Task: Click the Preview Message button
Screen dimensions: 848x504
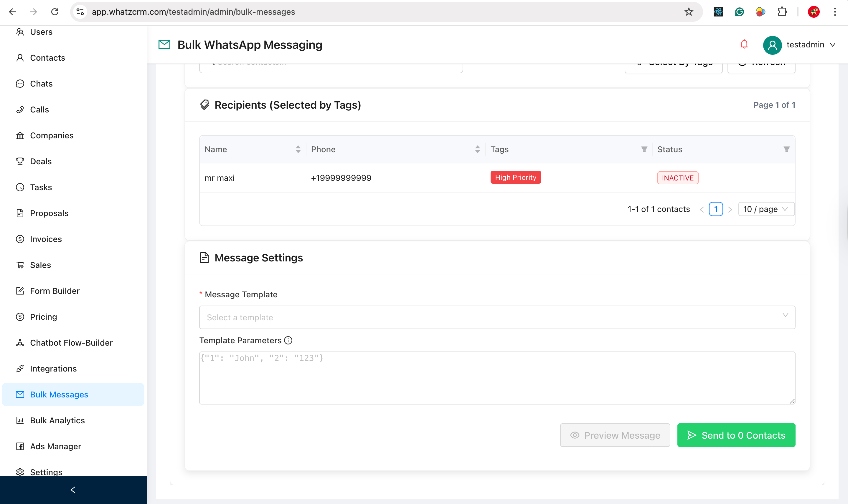Action: click(x=615, y=435)
